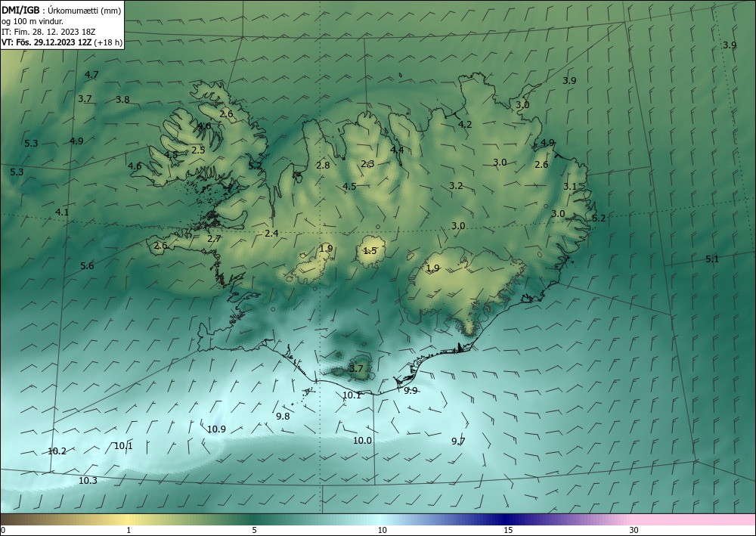Click the 4.1 value label
Viewport: 756px width, 536px height.
pyautogui.click(x=62, y=212)
